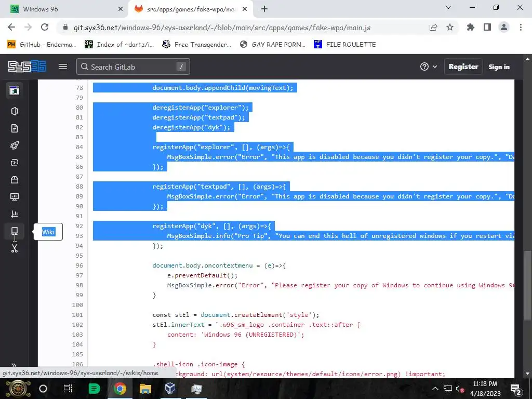This screenshot has width=532, height=399.
Task: Click the SYS36 logo
Action: pyautogui.click(x=27, y=66)
